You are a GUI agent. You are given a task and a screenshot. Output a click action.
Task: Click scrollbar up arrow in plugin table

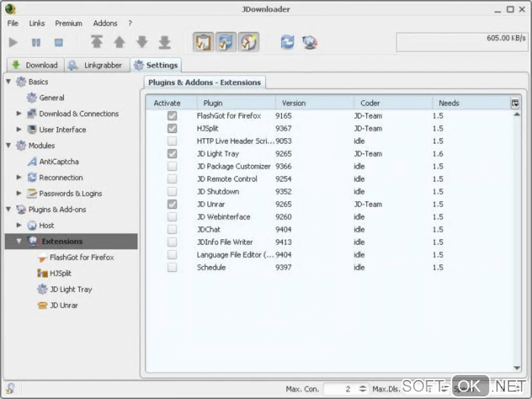pos(517,114)
